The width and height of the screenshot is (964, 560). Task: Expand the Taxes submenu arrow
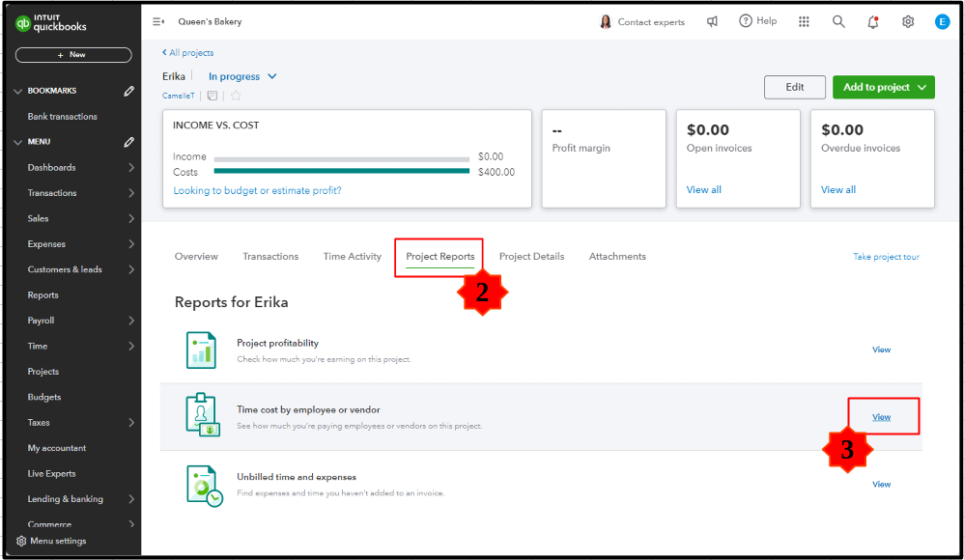pyautogui.click(x=131, y=422)
